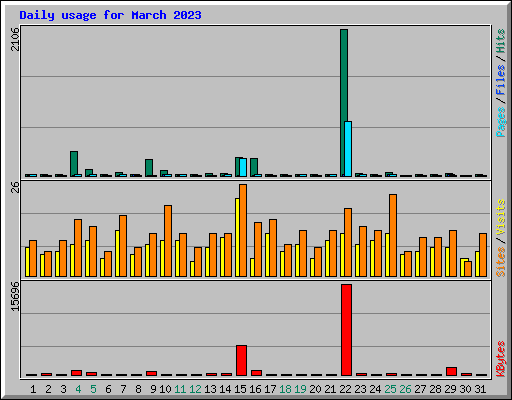The height and width of the screenshot is (400, 512).
Task: Click the orange sites bar for day 17
Action: [273, 248]
